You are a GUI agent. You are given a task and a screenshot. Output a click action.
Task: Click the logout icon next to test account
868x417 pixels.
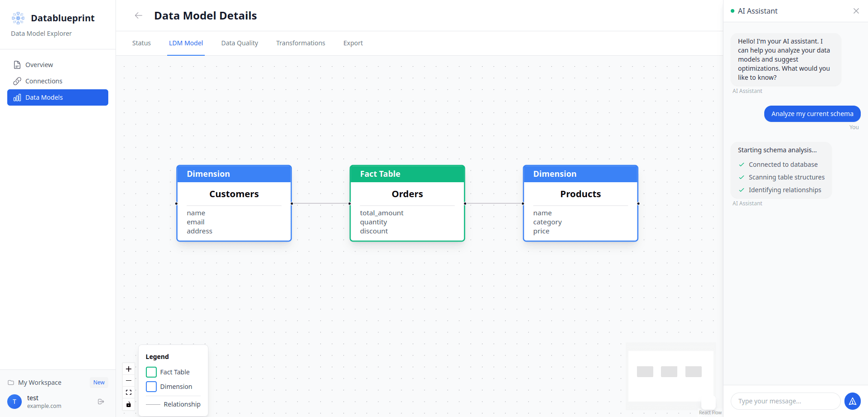click(100, 401)
